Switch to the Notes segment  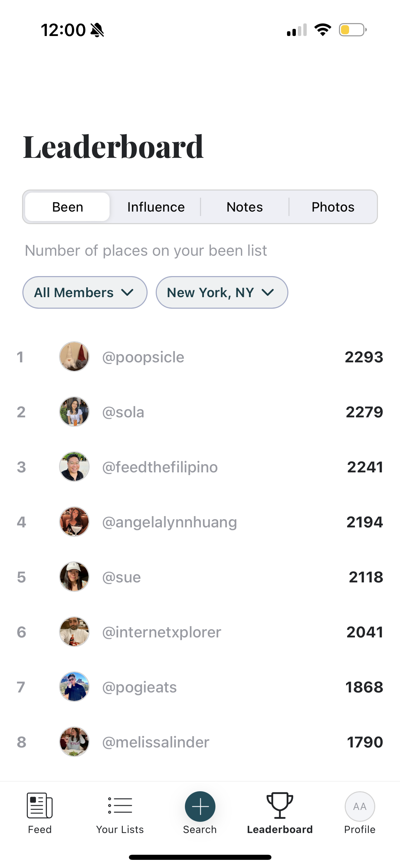click(245, 207)
